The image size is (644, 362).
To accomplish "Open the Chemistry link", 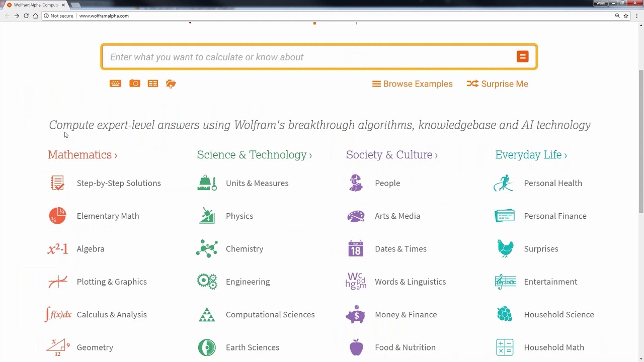I will click(245, 249).
